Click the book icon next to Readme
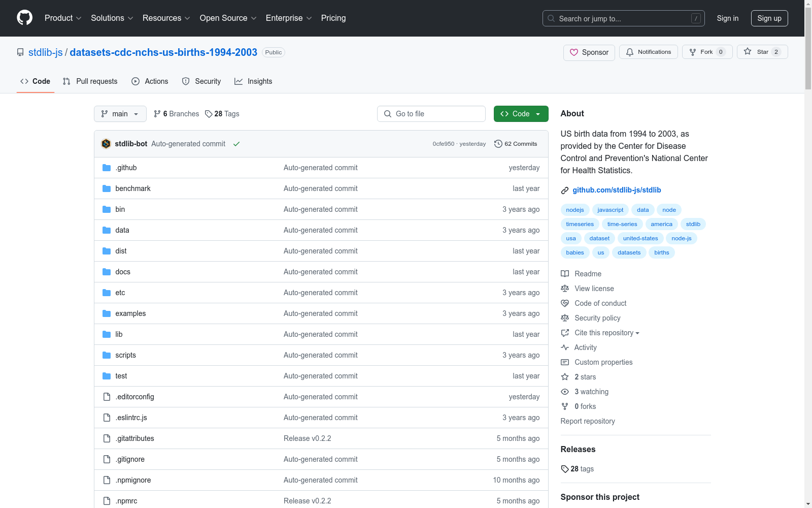 (x=565, y=274)
